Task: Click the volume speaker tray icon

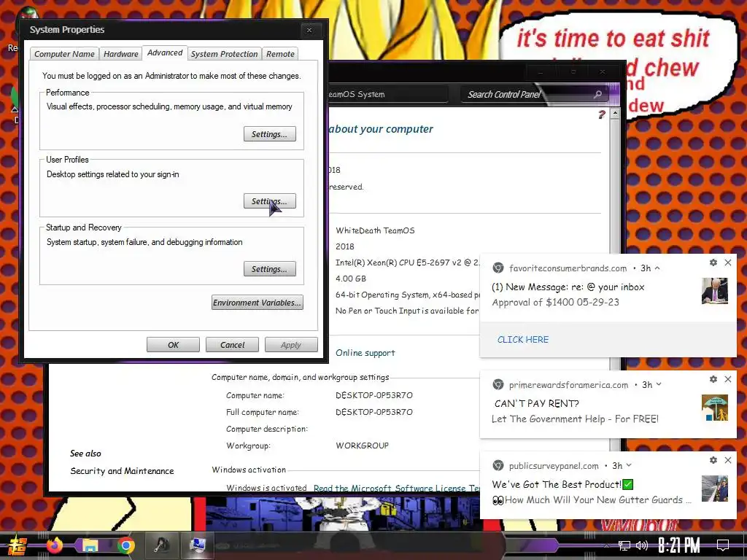Action: click(642, 545)
